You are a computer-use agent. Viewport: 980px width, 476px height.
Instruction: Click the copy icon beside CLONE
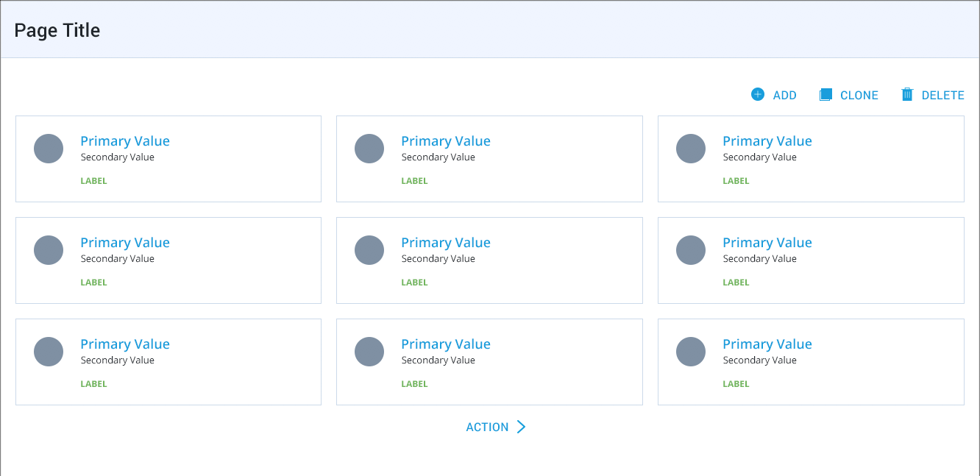[x=825, y=94]
